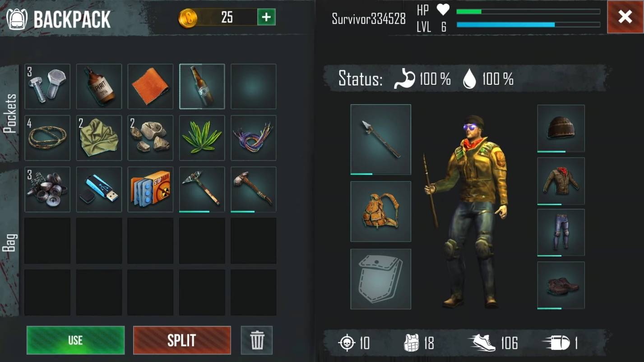Delete item with the trash can

[257, 340]
